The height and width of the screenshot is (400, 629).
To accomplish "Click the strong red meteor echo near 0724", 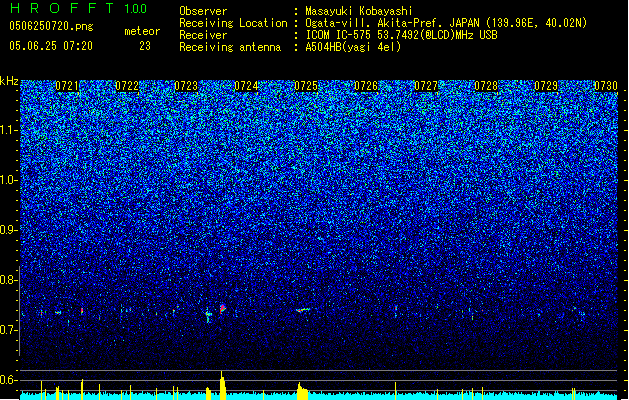I will [x=223, y=309].
